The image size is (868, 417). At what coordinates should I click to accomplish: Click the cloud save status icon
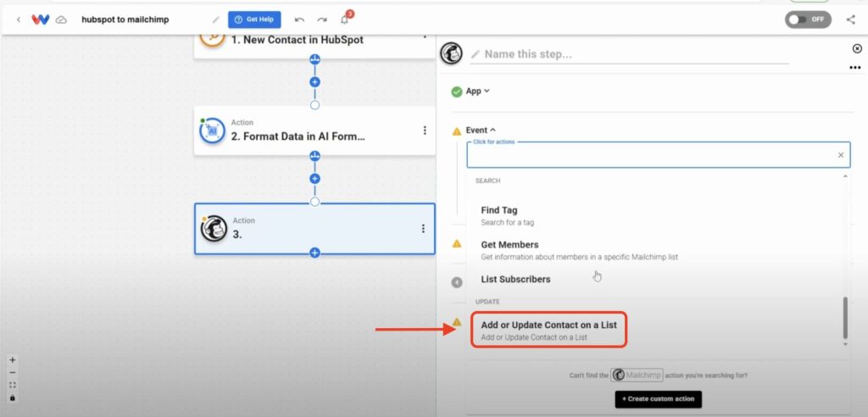click(x=61, y=20)
